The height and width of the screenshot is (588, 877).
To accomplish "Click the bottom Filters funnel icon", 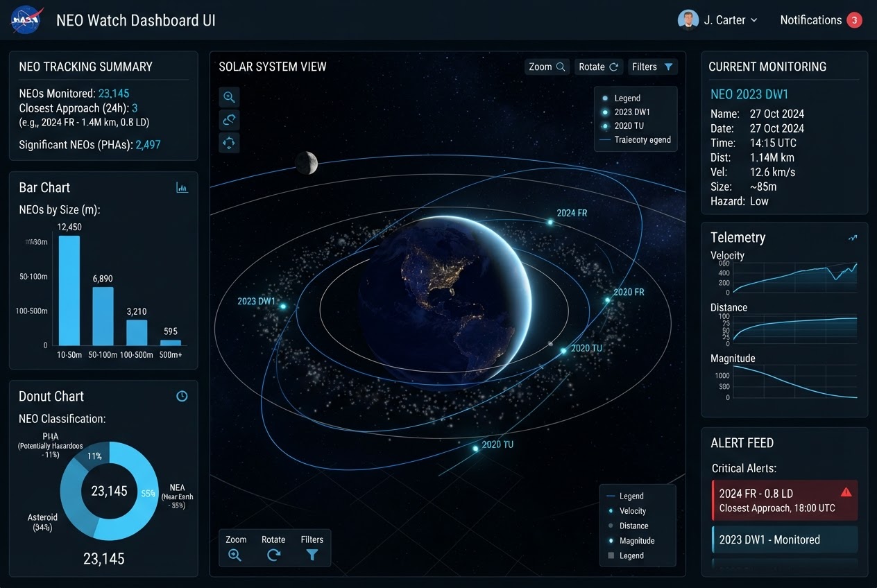I will point(312,555).
